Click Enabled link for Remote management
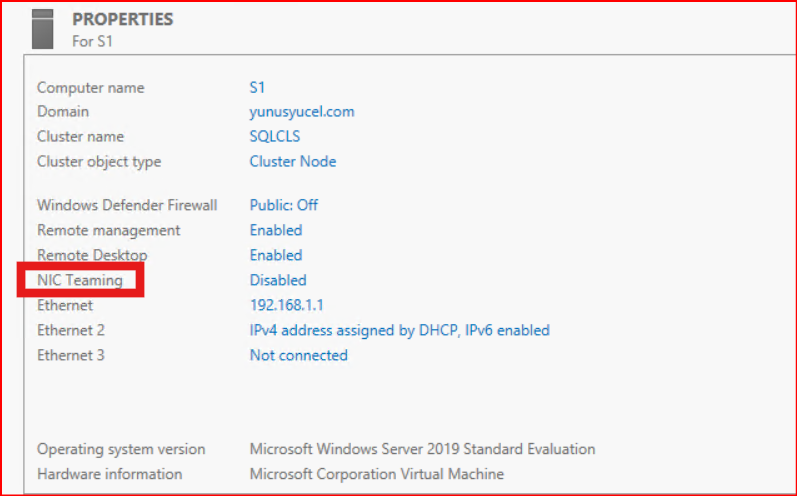 (x=276, y=230)
